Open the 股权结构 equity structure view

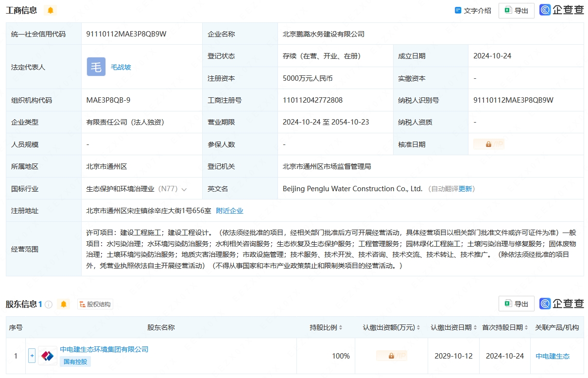point(95,305)
